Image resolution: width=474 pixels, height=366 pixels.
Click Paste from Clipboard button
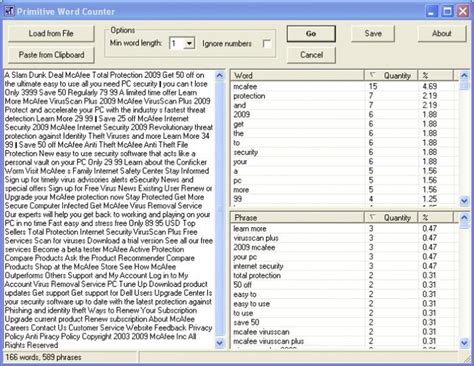[x=51, y=55]
